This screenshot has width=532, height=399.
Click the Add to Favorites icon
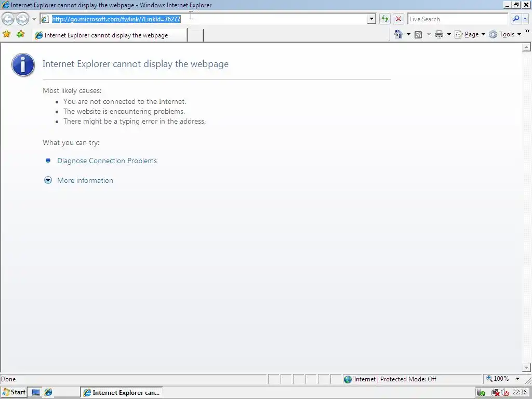click(21, 34)
